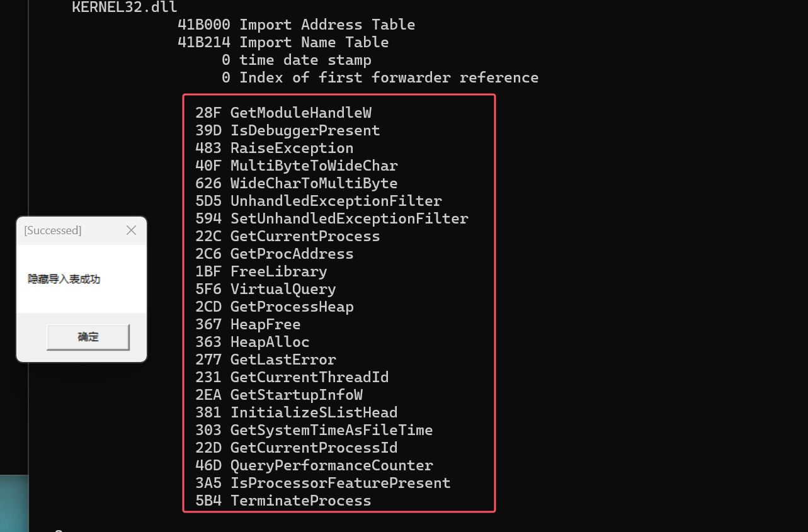Viewport: 808px width, 532px height.
Task: Click the Import Name Table line
Action: [283, 42]
